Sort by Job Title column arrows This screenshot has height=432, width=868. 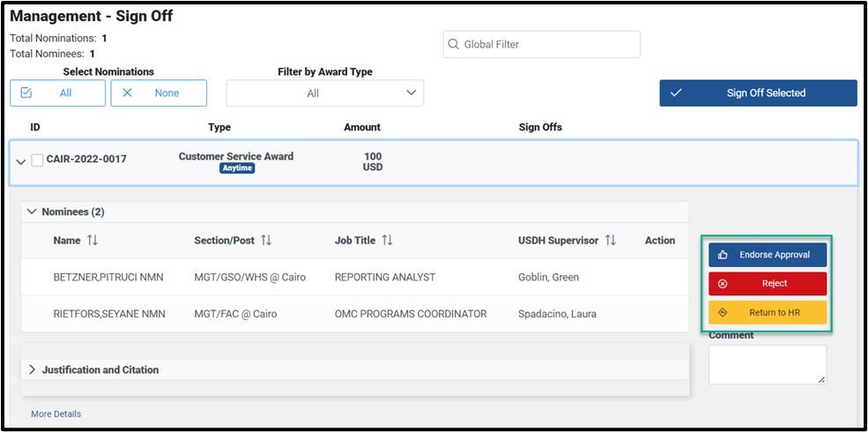click(x=387, y=241)
